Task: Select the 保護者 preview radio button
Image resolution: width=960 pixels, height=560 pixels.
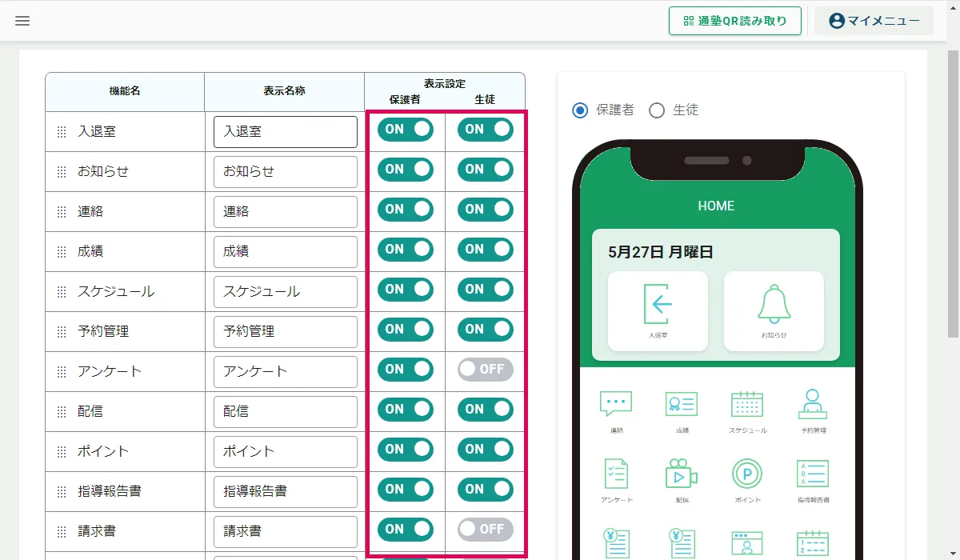Action: coord(580,110)
